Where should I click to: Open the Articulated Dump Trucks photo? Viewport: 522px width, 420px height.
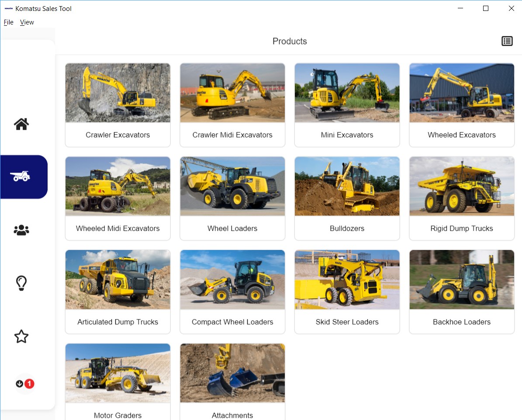118,280
